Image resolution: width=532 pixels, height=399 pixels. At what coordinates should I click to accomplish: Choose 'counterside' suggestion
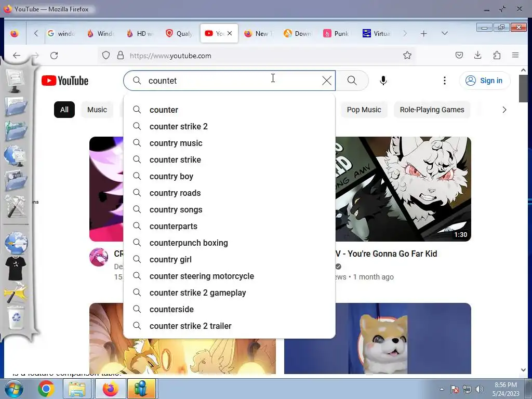point(229,309)
